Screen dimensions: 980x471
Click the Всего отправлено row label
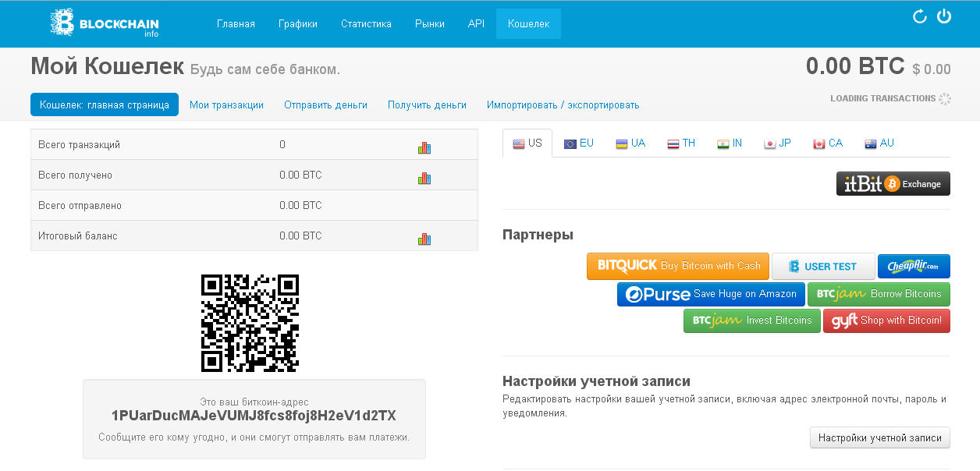pos(80,206)
